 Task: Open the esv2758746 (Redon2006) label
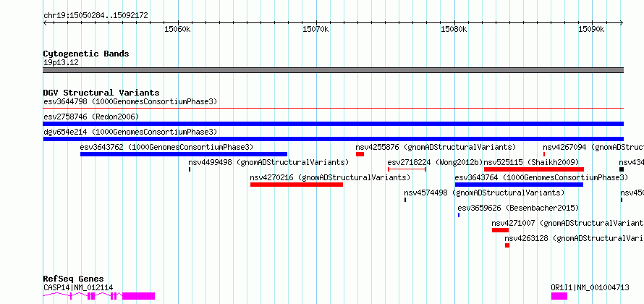(91, 117)
